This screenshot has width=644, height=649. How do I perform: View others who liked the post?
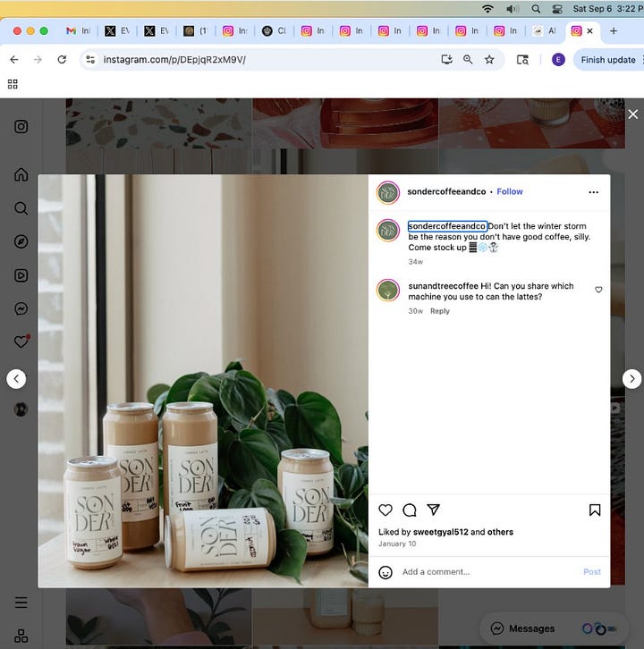tap(500, 532)
